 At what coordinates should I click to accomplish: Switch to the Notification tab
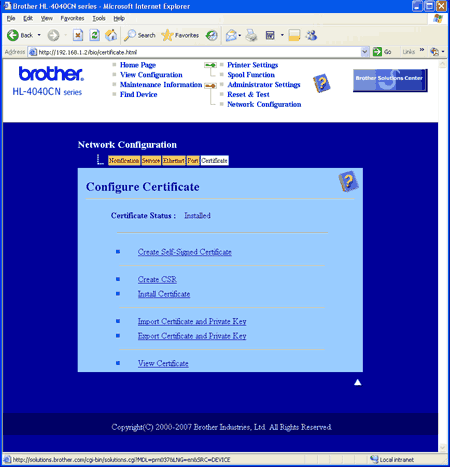tap(124, 160)
